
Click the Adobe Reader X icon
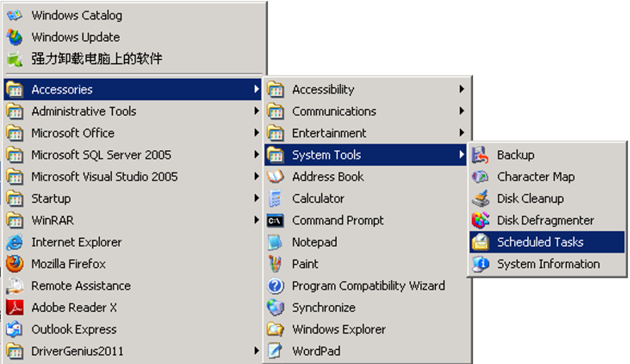(15, 308)
